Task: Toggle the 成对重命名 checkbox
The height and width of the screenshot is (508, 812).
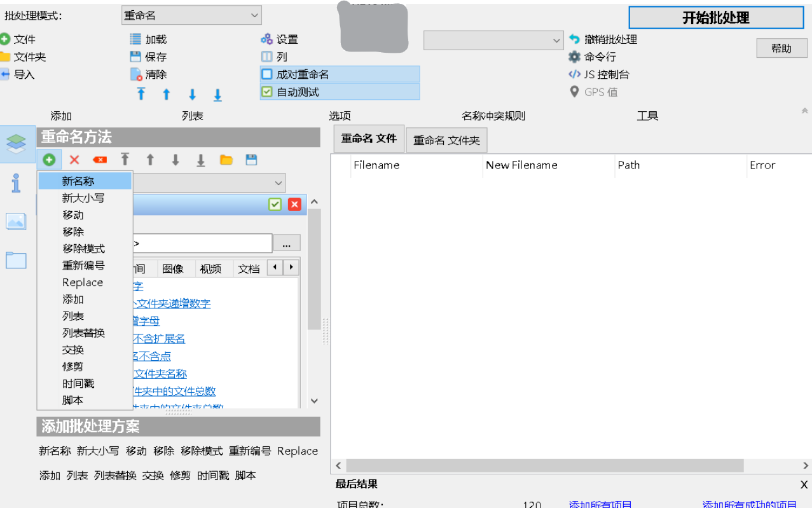Action: [x=268, y=74]
